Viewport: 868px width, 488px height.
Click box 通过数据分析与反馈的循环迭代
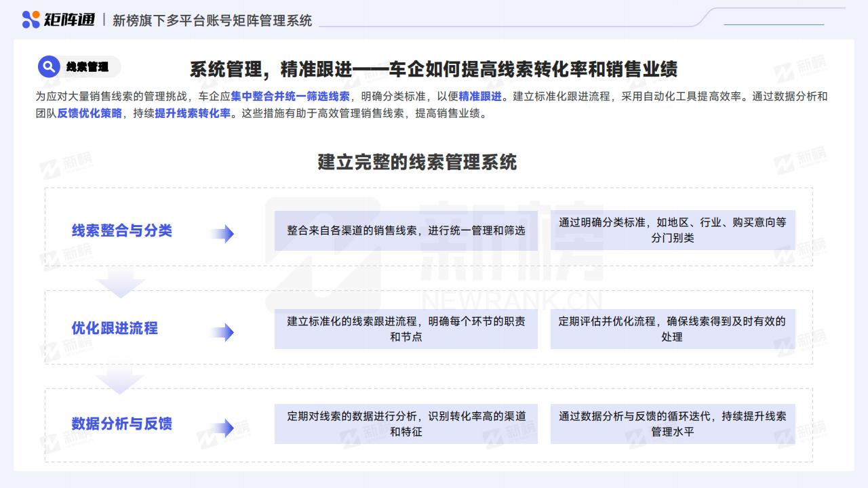coord(673,424)
